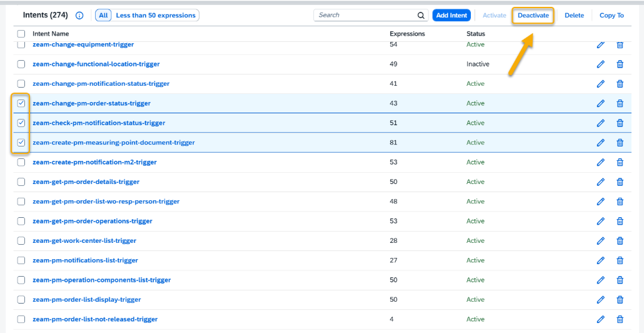Check the zeam-get-pm-order-details-trigger checkbox

coord(21,182)
